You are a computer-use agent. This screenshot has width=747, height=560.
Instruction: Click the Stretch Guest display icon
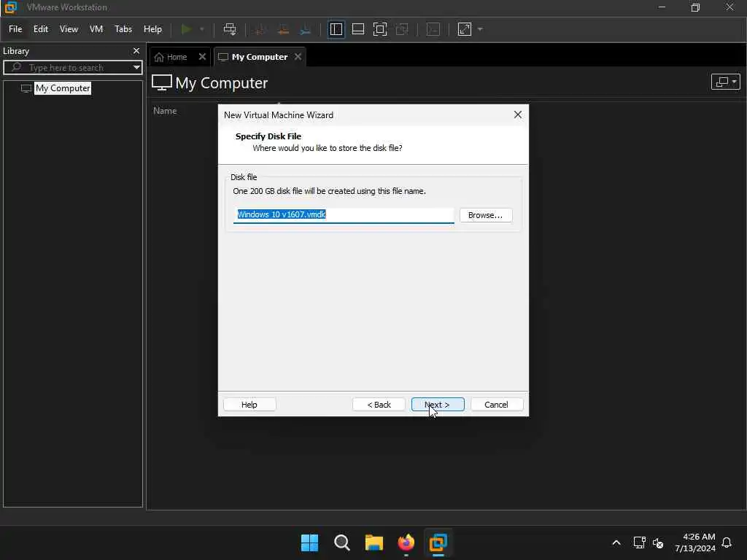[465, 29]
